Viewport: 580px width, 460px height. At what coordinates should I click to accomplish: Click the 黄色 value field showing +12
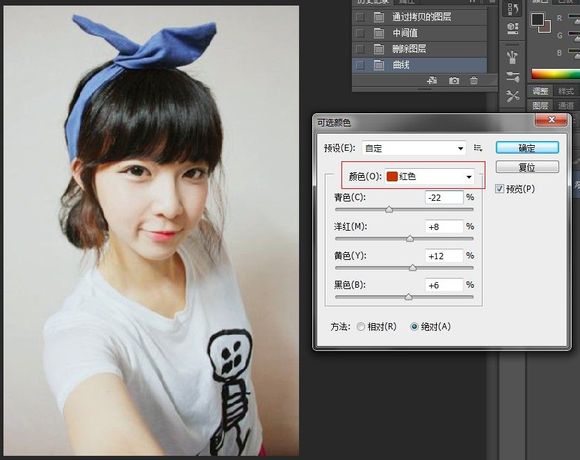[444, 256]
